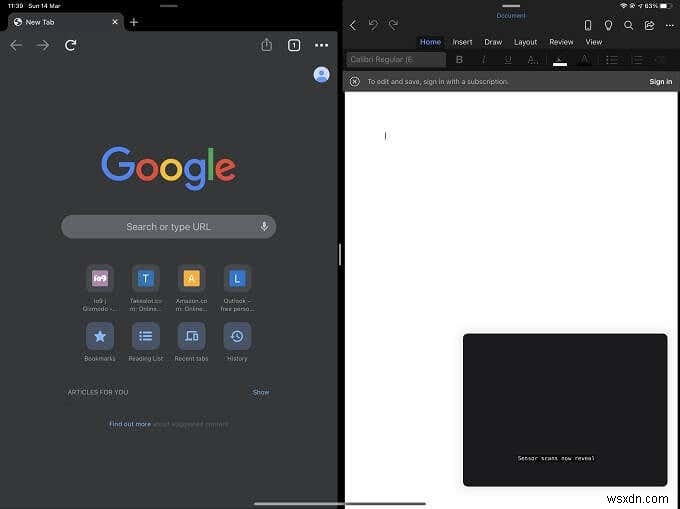Open the Review ribbon tab
Image resolution: width=680 pixels, height=509 pixels.
click(561, 42)
